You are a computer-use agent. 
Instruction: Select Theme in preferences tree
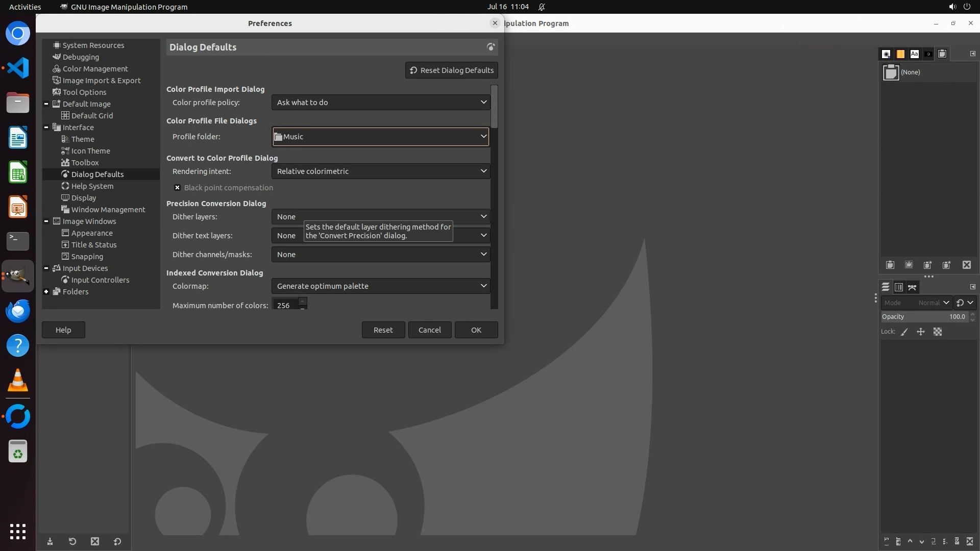click(83, 139)
